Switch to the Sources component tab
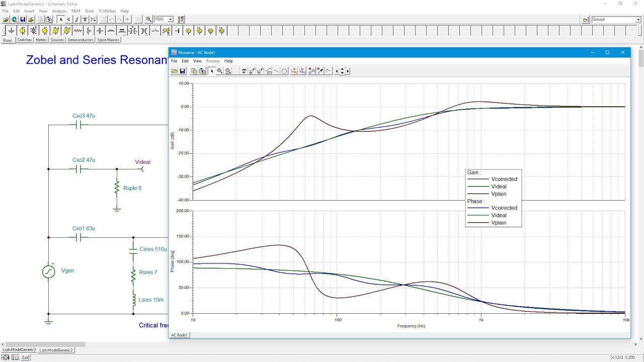This screenshot has height=362, width=644. [57, 40]
